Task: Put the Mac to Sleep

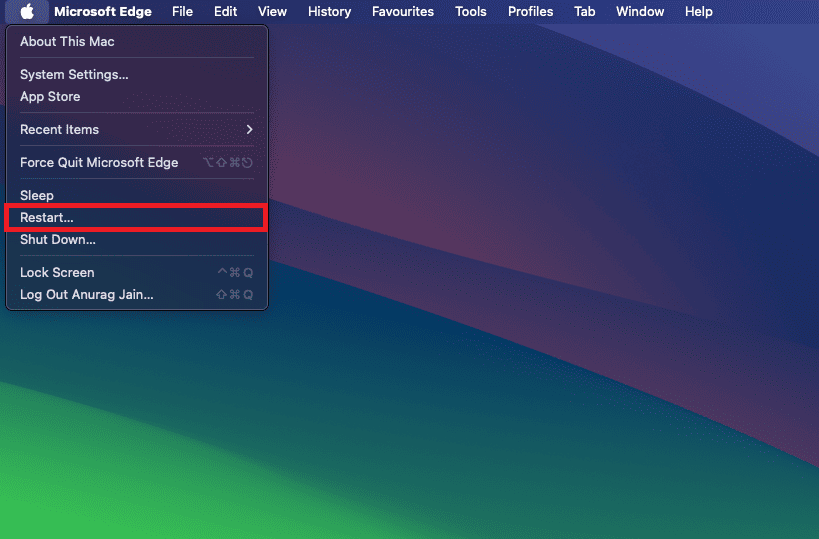Action: click(37, 196)
